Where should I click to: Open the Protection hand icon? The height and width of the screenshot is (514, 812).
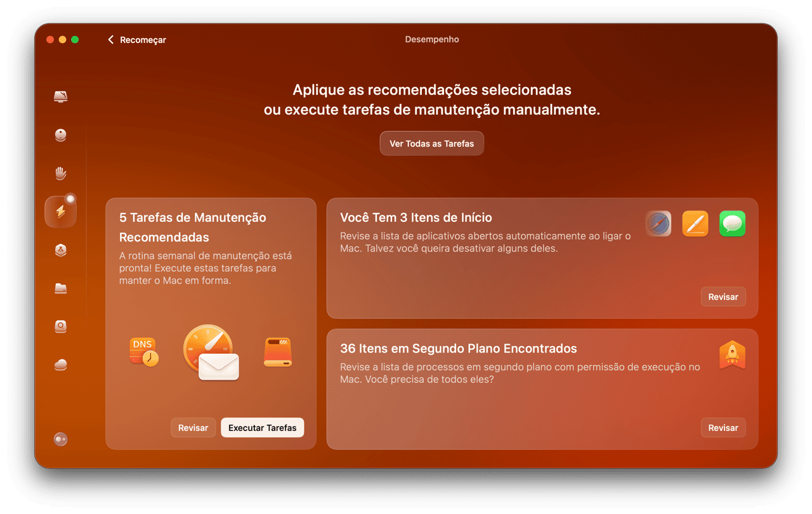tap(61, 174)
